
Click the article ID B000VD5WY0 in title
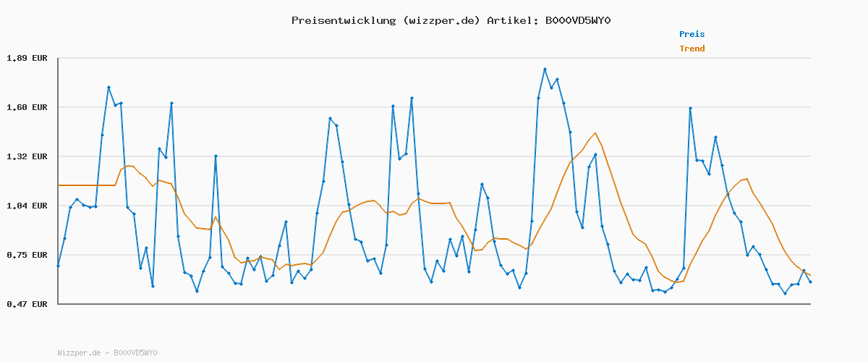(x=578, y=20)
